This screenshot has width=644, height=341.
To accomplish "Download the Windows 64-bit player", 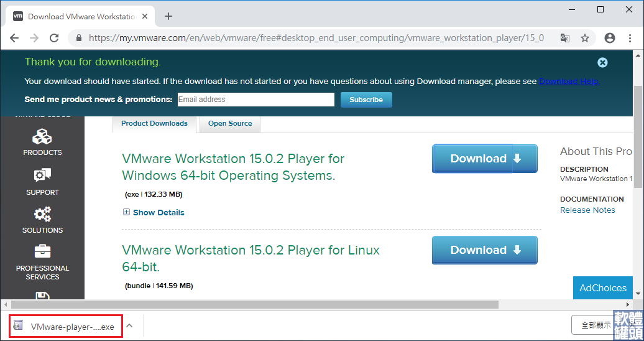I will (x=485, y=159).
